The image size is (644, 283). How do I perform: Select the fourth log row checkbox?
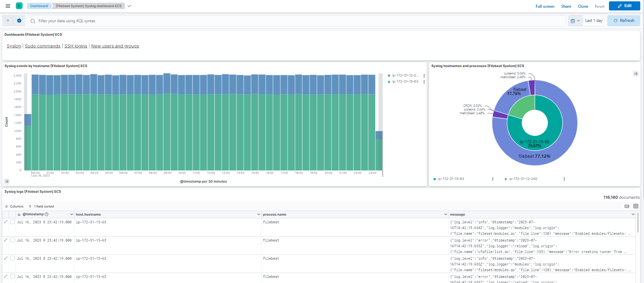coord(12,276)
